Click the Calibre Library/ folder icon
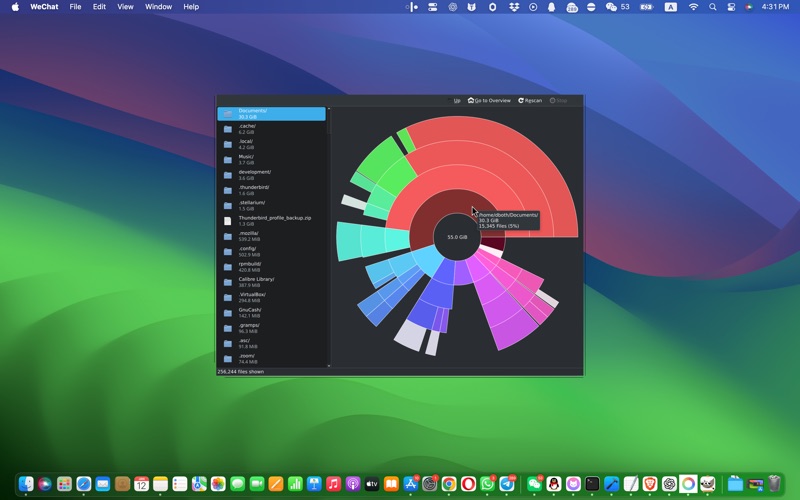The height and width of the screenshot is (500, 800). point(228,282)
